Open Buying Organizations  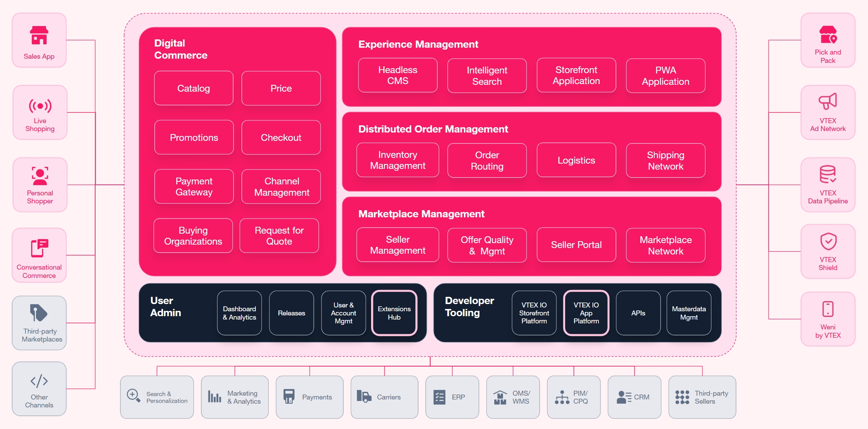click(193, 236)
